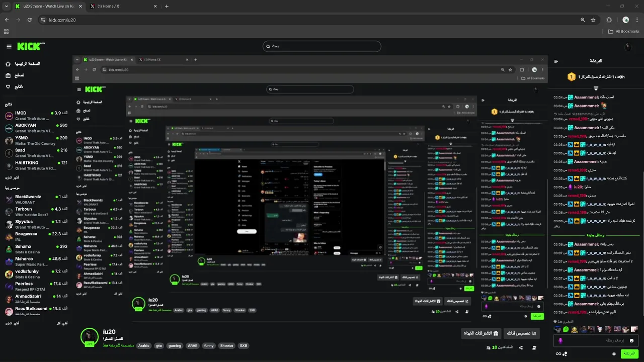Screen dimensions: 644x362
Task: Share the stream with the share icon
Action: [520, 347]
